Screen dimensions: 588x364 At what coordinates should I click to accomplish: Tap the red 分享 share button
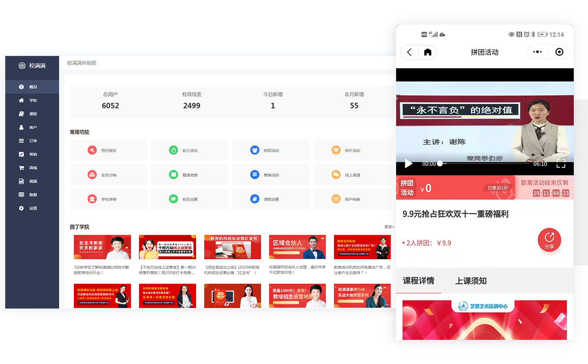pyautogui.click(x=549, y=240)
